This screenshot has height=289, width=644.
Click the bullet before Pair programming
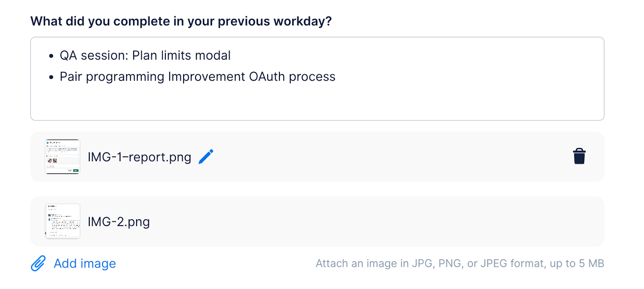tap(51, 77)
